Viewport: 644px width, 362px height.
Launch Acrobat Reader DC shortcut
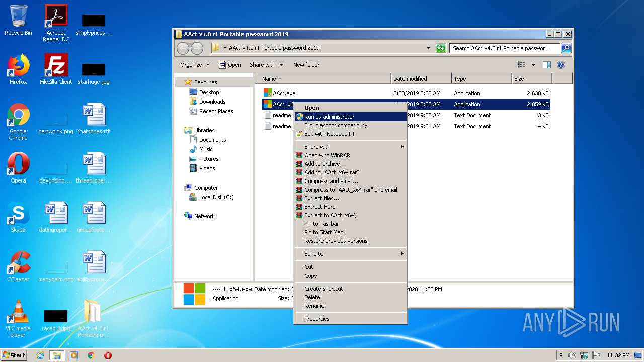point(56,23)
